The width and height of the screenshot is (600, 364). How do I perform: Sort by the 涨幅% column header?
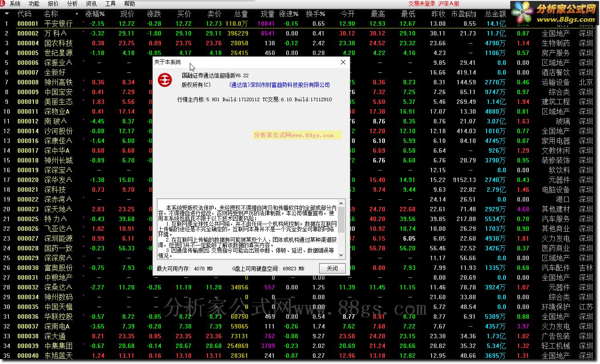[x=95, y=14]
